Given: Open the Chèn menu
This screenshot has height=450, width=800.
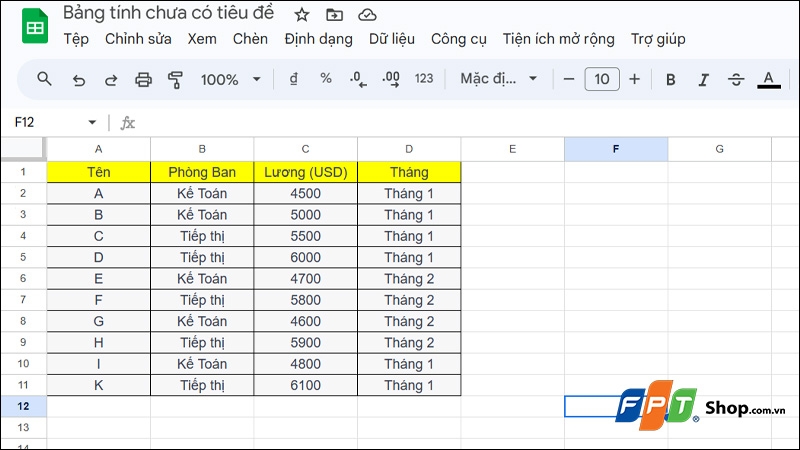Looking at the screenshot, I should pyautogui.click(x=250, y=39).
